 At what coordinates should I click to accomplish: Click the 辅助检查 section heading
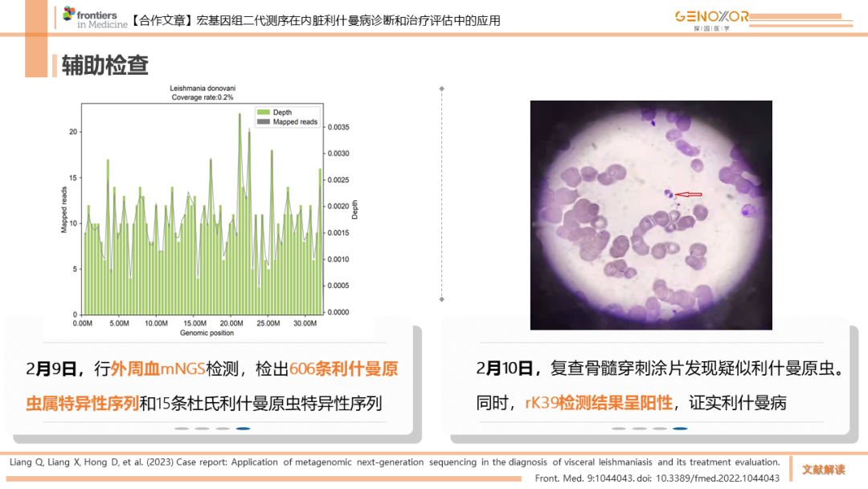(104, 65)
